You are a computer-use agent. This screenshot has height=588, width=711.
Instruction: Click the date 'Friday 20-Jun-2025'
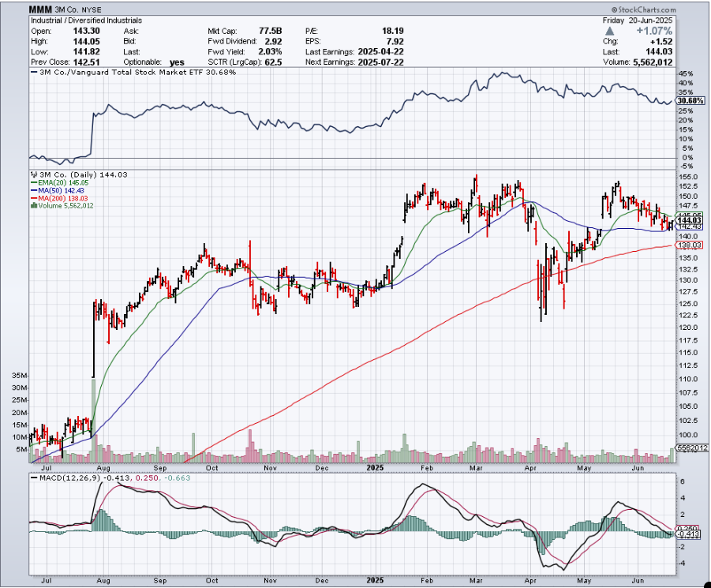[638, 21]
